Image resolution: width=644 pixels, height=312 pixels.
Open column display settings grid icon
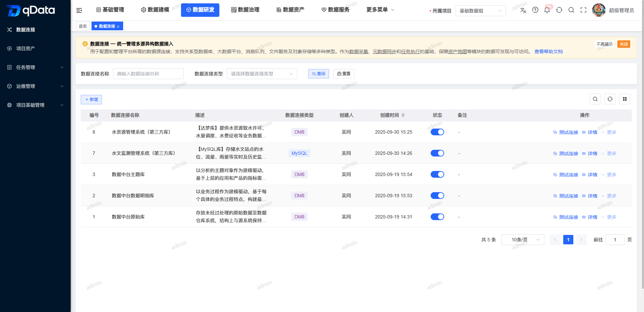(x=625, y=99)
